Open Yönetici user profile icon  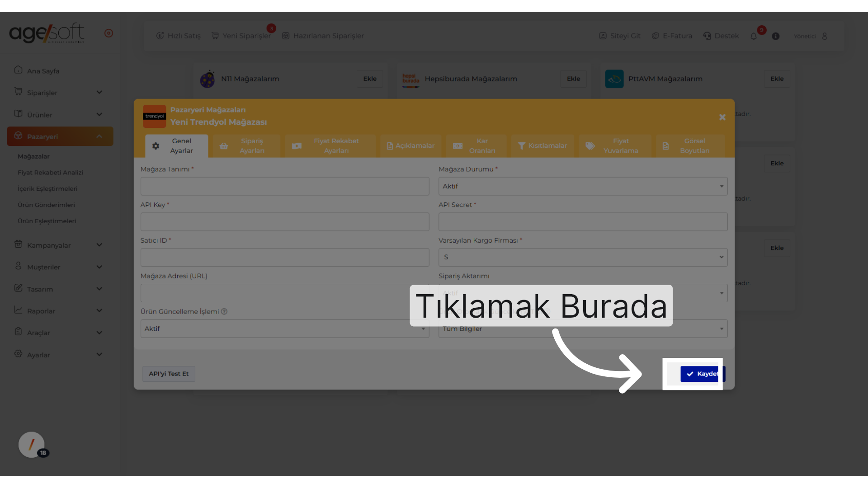(x=825, y=36)
